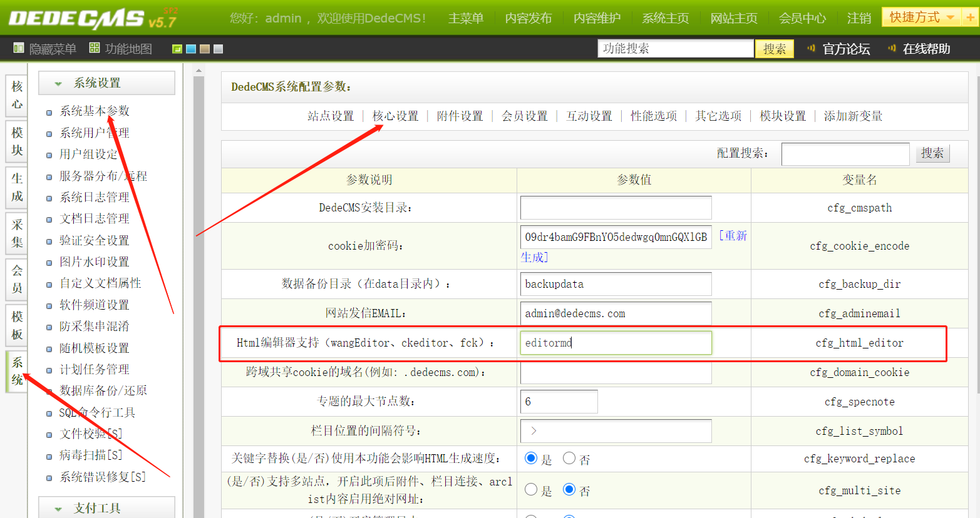Image resolution: width=980 pixels, height=518 pixels.
Task: Switch to the 互动设置 tab
Action: (589, 116)
